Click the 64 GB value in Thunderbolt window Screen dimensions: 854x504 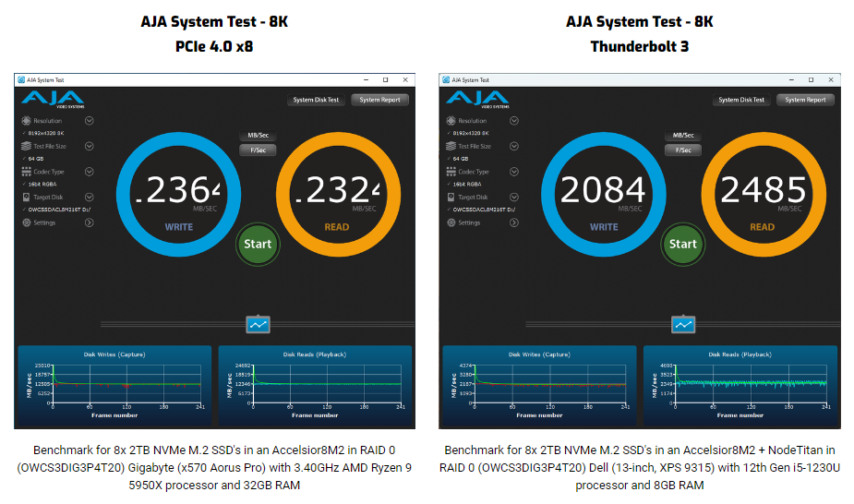461,159
